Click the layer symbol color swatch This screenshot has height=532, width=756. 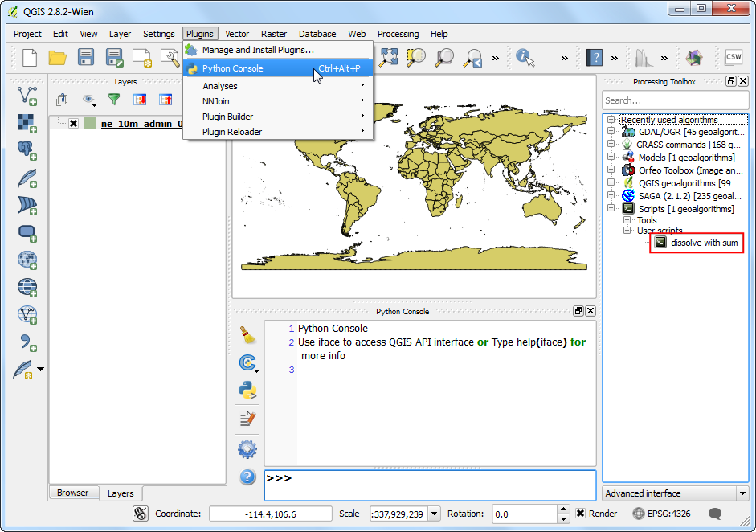[x=90, y=123]
